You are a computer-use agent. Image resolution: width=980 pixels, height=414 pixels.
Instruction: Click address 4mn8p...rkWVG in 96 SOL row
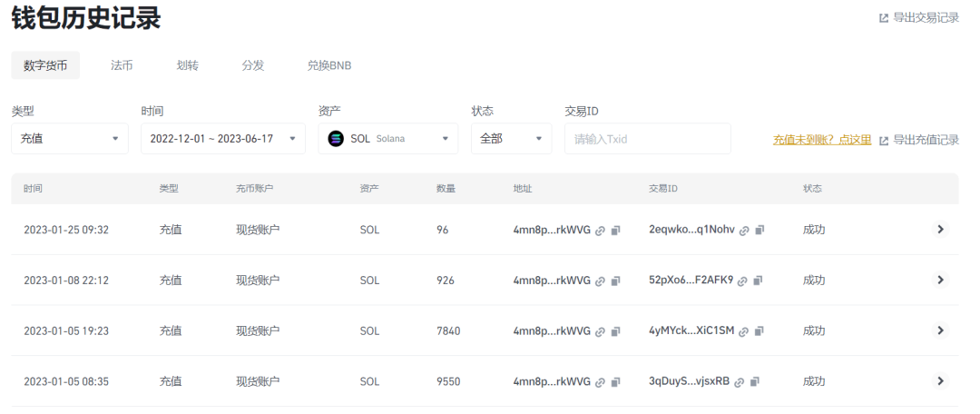[552, 230]
